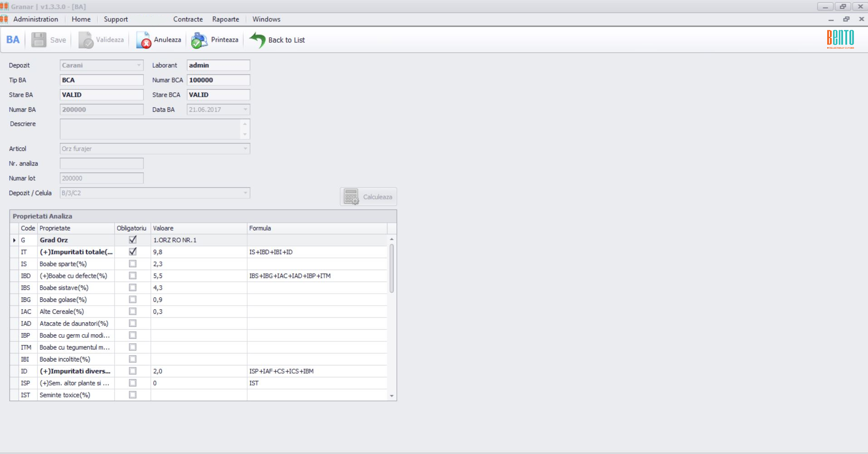Click the Valideaza document icon

86,40
